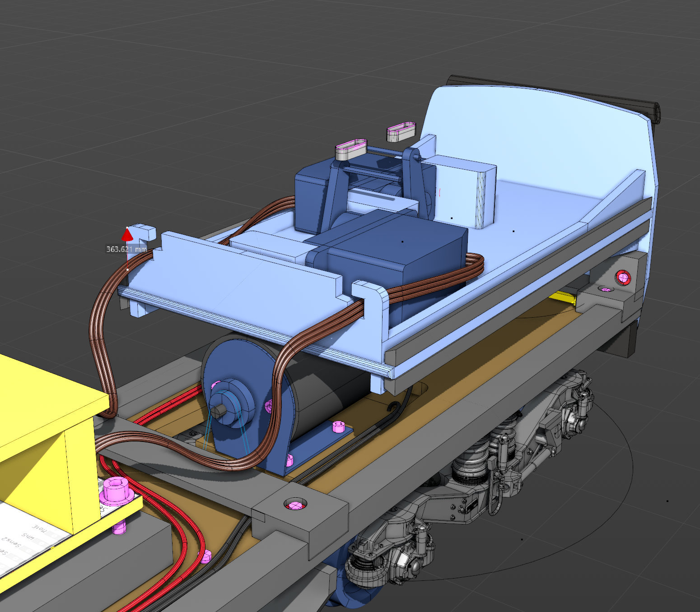Select the red ring bolt on rear bracket
This screenshot has width=700, height=612.
point(623,277)
